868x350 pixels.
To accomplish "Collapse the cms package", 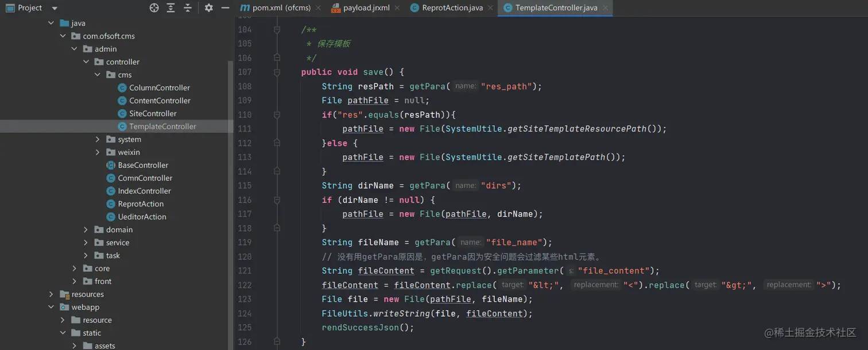I will 98,75.
